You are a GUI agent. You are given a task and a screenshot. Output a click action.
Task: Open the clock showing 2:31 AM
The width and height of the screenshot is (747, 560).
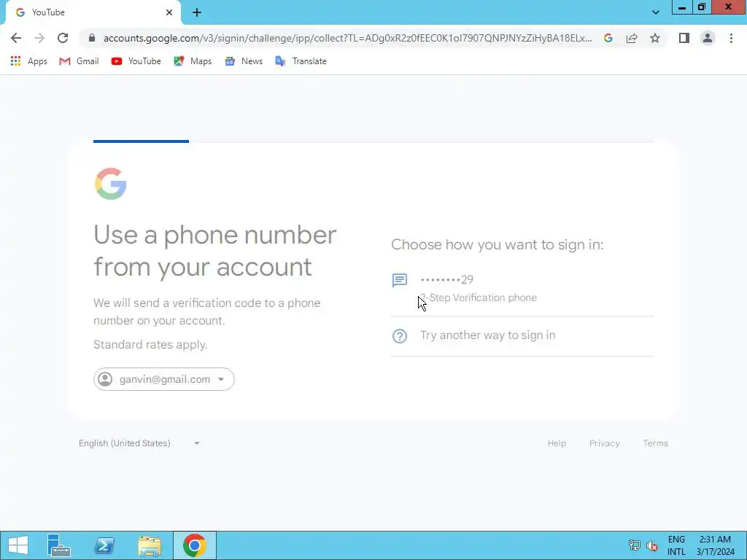715,545
